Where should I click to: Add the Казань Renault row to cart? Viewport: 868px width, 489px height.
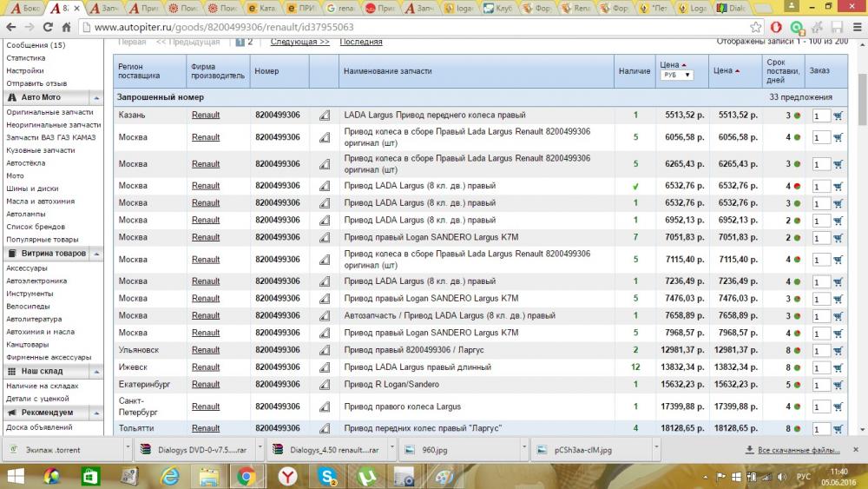(x=838, y=116)
